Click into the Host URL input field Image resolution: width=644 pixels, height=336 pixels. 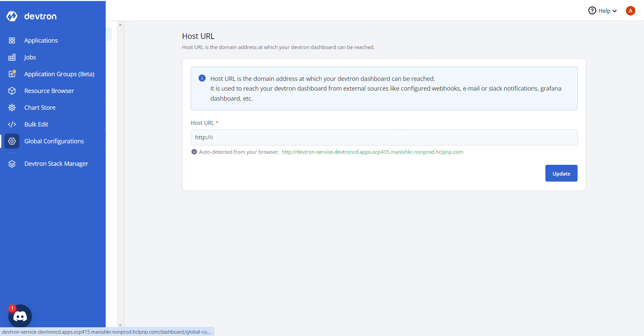click(x=384, y=138)
